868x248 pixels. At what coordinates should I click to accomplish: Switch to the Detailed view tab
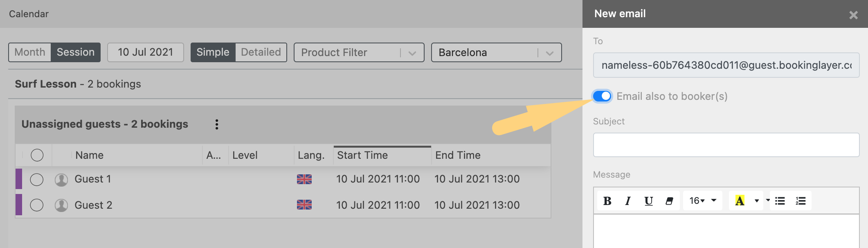pyautogui.click(x=261, y=52)
